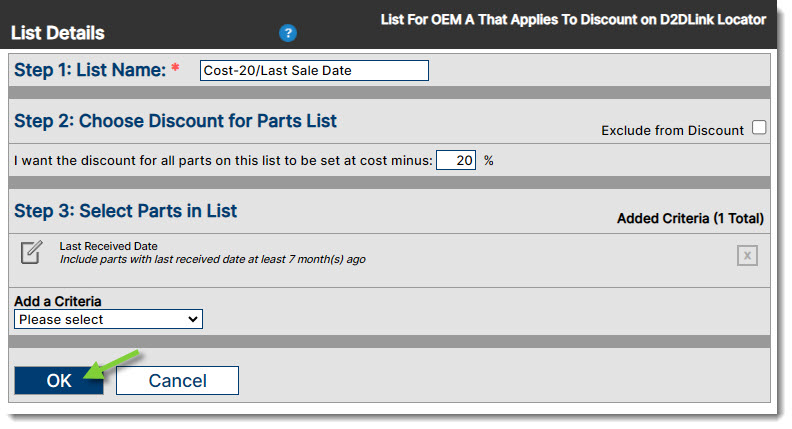The image size is (792, 429).
Task: Remove the Last Received Date criteria with X
Action: pos(747,255)
